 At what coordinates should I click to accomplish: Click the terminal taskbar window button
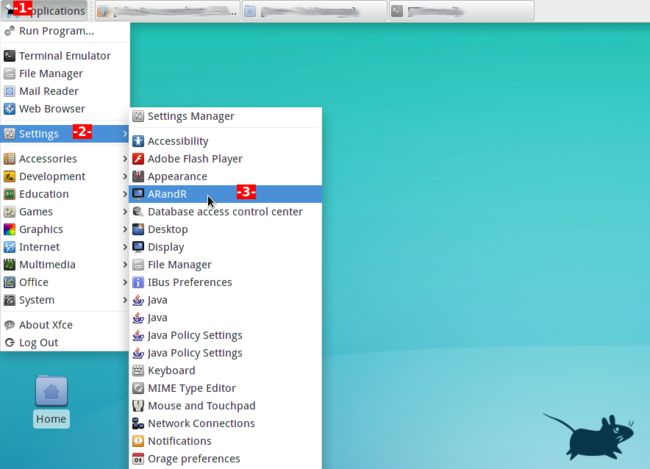click(x=461, y=11)
